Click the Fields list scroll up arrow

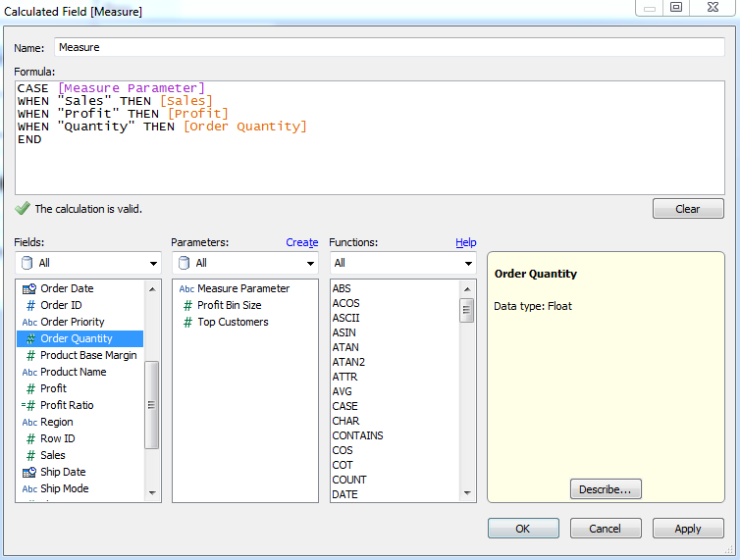pyautogui.click(x=152, y=288)
